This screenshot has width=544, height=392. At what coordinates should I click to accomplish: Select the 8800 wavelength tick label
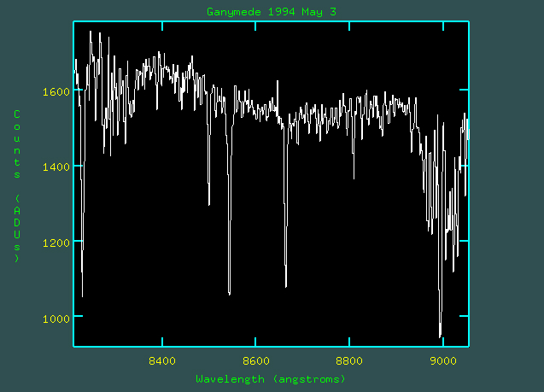pyautogui.click(x=349, y=360)
